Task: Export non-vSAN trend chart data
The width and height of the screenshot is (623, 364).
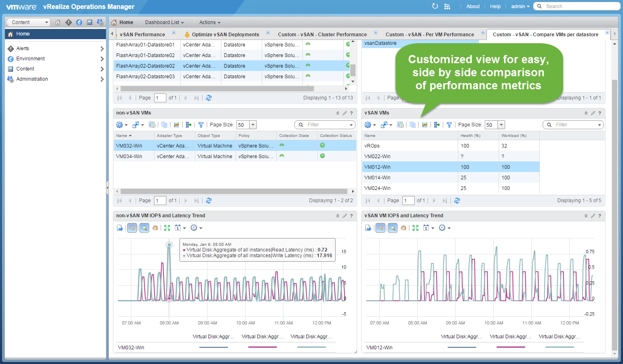Action: click(120, 228)
